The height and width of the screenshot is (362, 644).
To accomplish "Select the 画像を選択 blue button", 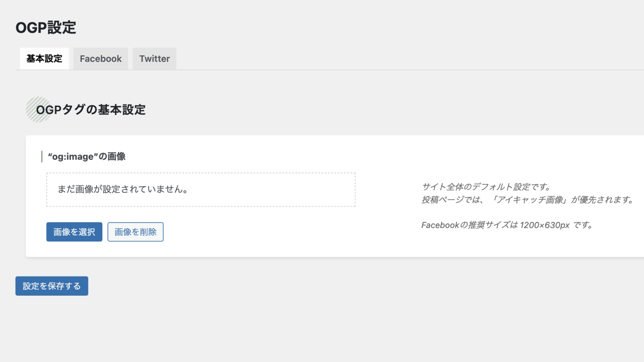I will (74, 232).
